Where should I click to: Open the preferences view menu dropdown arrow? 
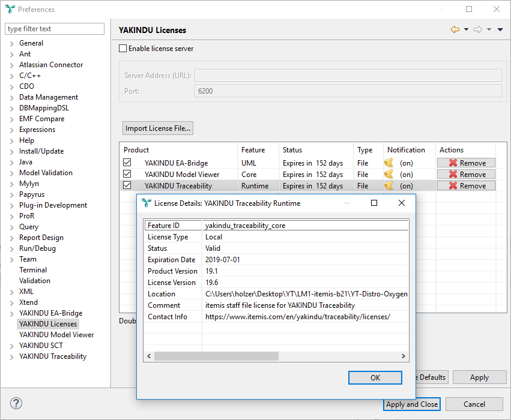500,29
